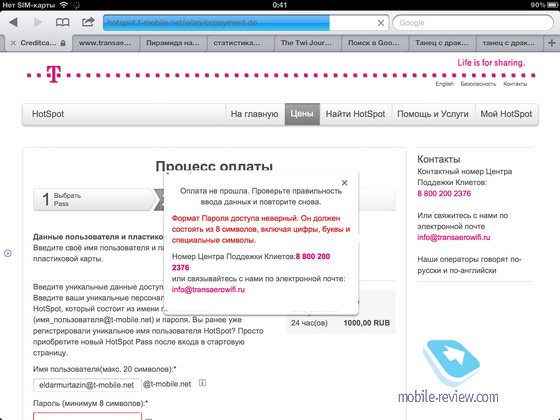Dismiss the payment error popup
Screen dimensions: 560x420
click(x=344, y=183)
